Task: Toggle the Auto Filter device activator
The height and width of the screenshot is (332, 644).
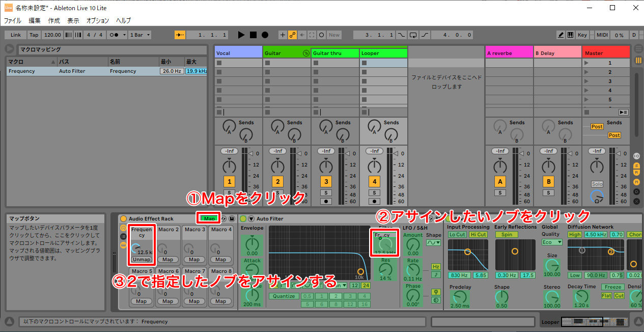Action: (x=243, y=218)
